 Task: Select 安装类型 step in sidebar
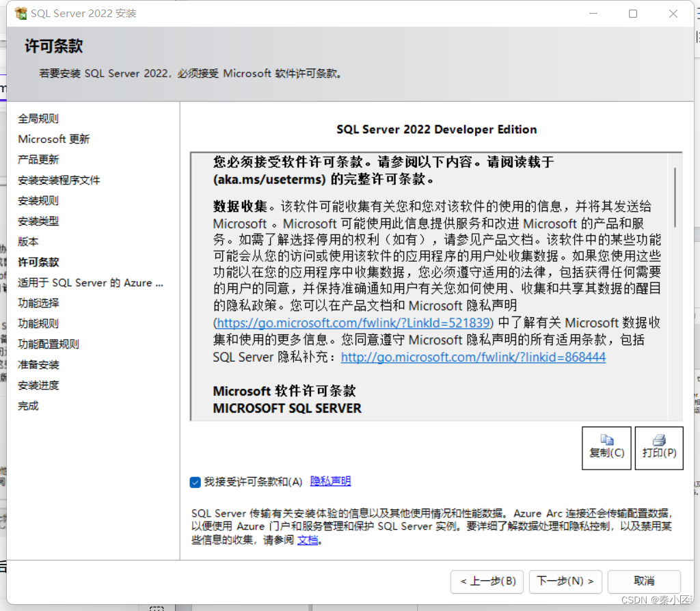(x=38, y=221)
